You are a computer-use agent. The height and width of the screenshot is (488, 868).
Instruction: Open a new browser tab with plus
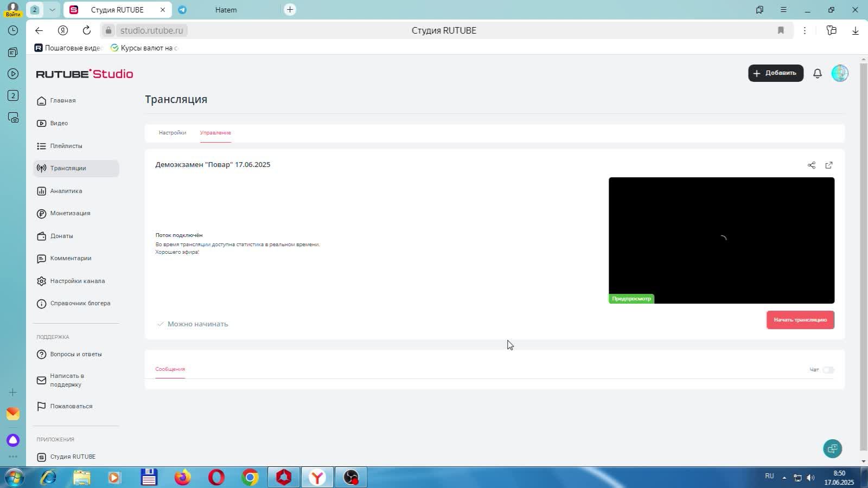click(x=290, y=10)
